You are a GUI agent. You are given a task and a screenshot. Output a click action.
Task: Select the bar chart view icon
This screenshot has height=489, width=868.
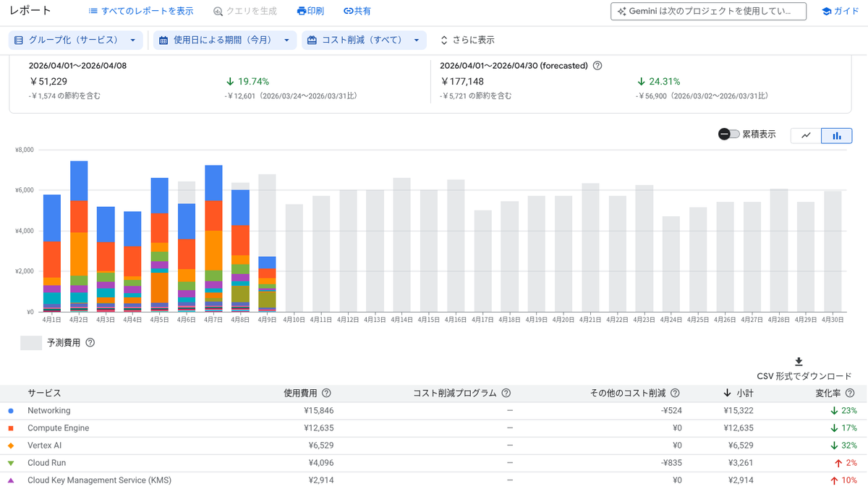(x=837, y=135)
